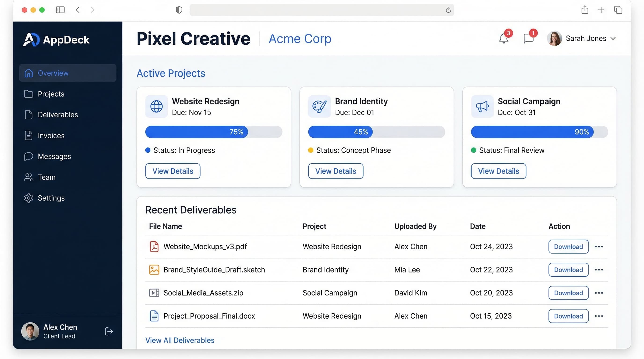Go forward with the browser forward arrow
644x359 pixels.
[92, 10]
